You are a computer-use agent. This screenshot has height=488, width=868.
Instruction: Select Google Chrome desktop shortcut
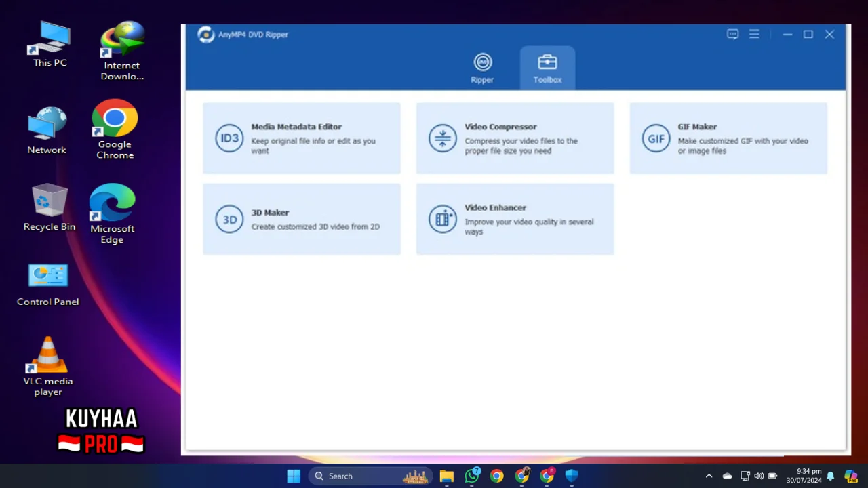click(115, 129)
